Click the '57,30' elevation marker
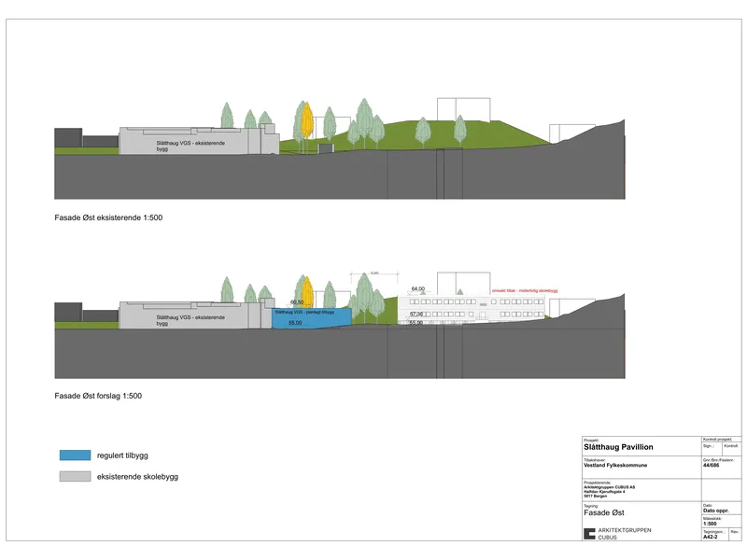Image resolution: width=747 pixels, height=560 pixels. click(x=416, y=315)
